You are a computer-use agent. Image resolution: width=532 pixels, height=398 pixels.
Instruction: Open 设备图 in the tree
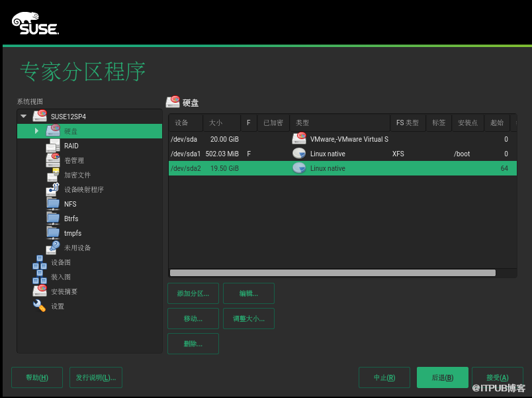coord(61,262)
